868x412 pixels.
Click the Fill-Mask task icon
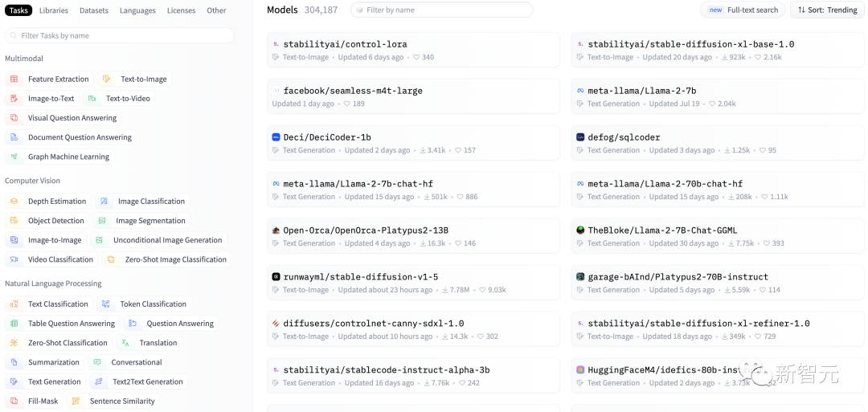click(14, 401)
